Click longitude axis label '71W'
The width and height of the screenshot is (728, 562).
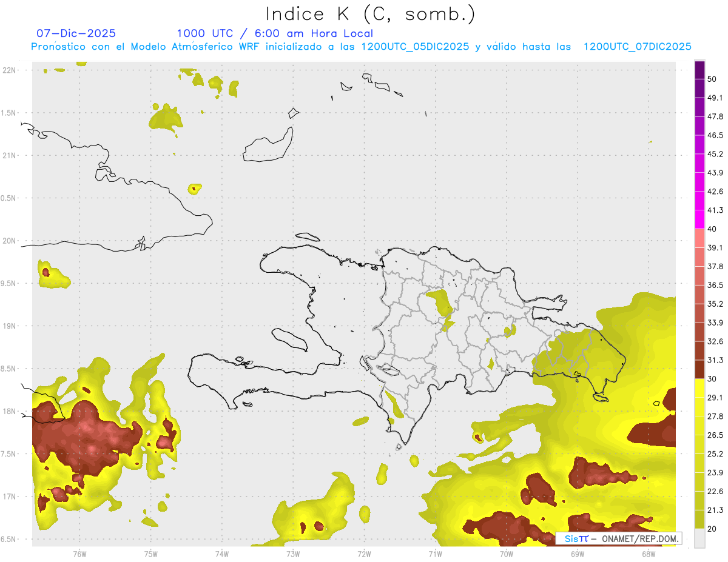435,554
